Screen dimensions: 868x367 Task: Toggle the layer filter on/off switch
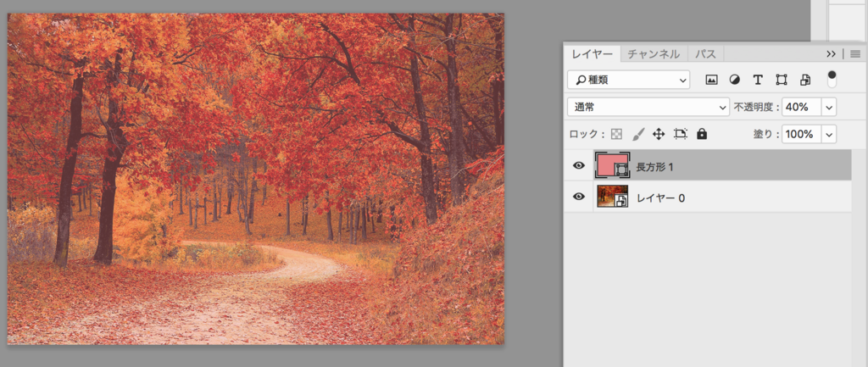832,79
